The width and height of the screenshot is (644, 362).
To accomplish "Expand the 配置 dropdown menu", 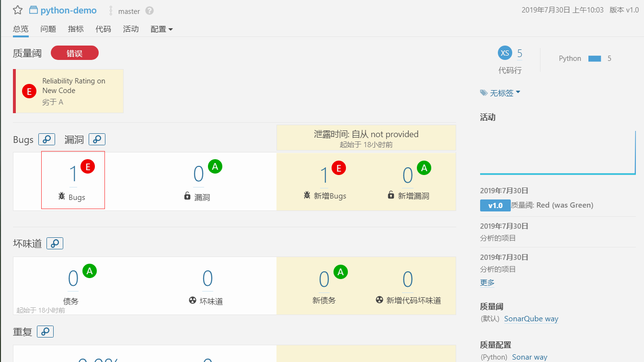I will click(161, 29).
